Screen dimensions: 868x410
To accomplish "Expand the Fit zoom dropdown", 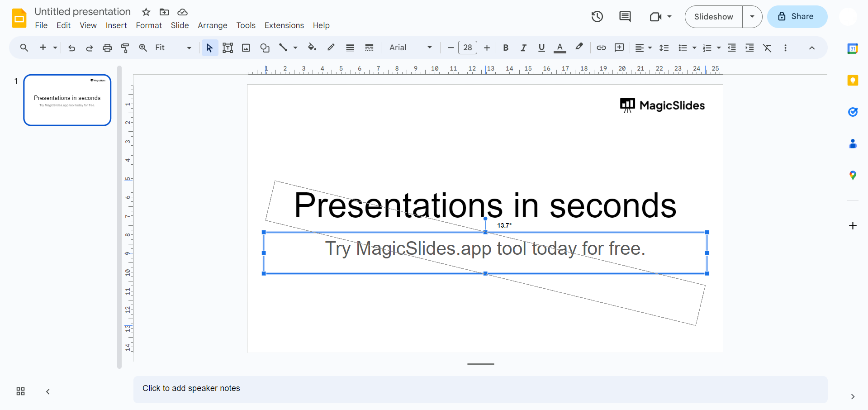I will (x=173, y=48).
